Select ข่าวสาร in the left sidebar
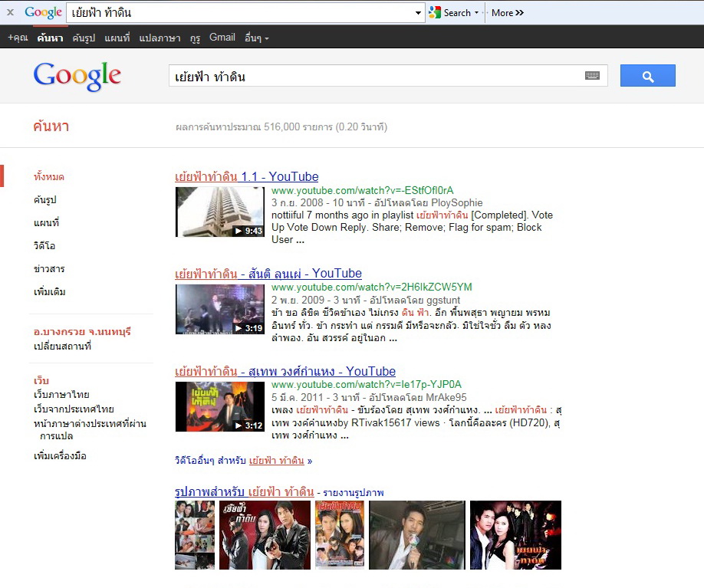704x588 pixels. tap(49, 269)
